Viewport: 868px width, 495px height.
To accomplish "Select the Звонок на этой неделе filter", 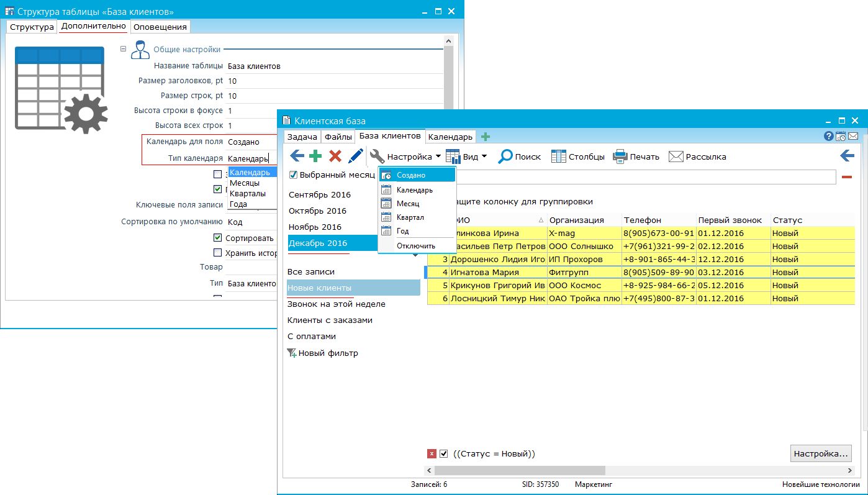I will (x=337, y=304).
